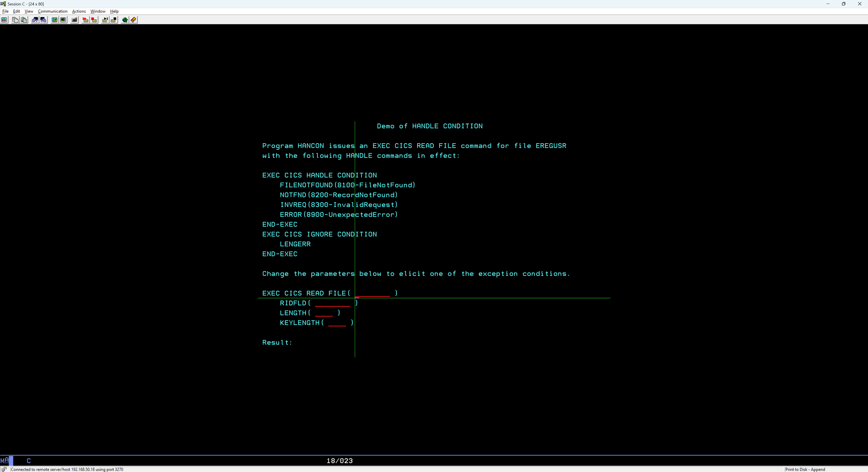The width and height of the screenshot is (868, 472).
Task: Click the NOTFND(8200-RecordNotFound) line
Action: tap(339, 195)
